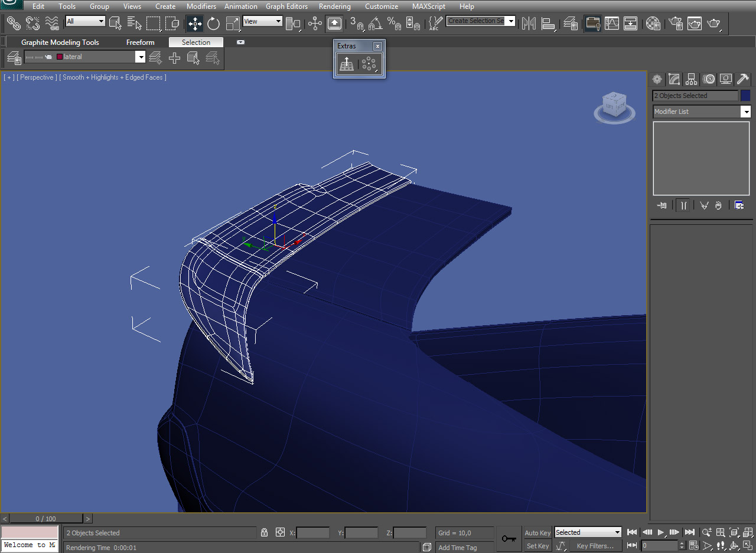Open the Material Editor
The height and width of the screenshot is (553, 756).
[x=653, y=24]
